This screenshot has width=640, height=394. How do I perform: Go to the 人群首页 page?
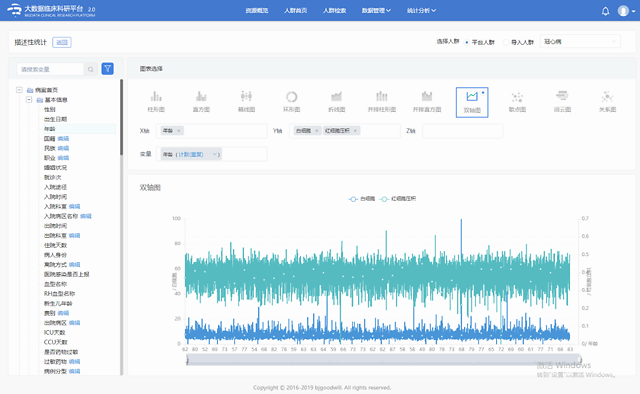click(296, 11)
